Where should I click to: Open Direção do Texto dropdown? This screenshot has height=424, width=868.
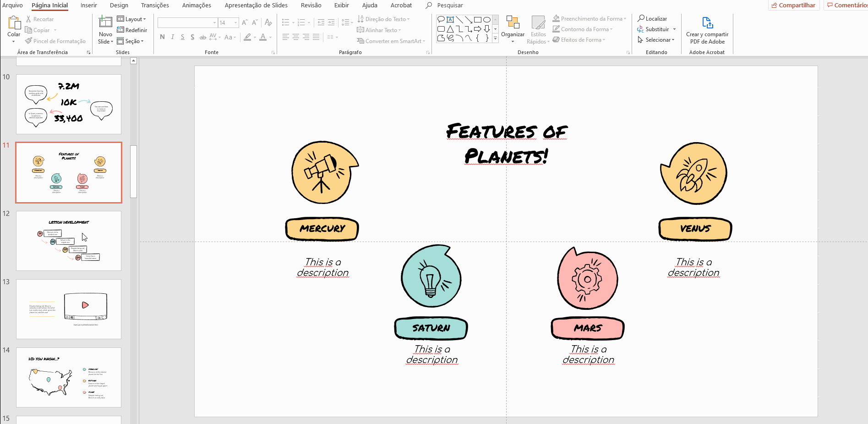pos(384,19)
